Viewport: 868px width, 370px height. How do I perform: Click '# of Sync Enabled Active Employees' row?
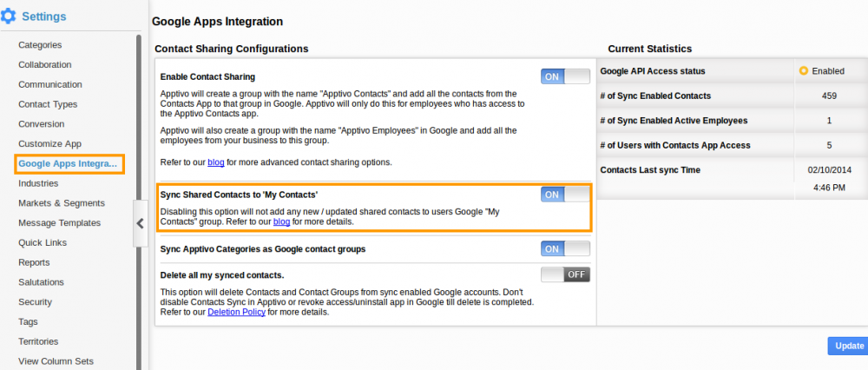[x=733, y=120]
